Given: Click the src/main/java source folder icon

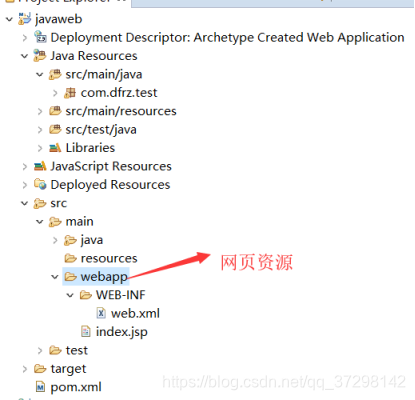Looking at the screenshot, I should 55,74.
